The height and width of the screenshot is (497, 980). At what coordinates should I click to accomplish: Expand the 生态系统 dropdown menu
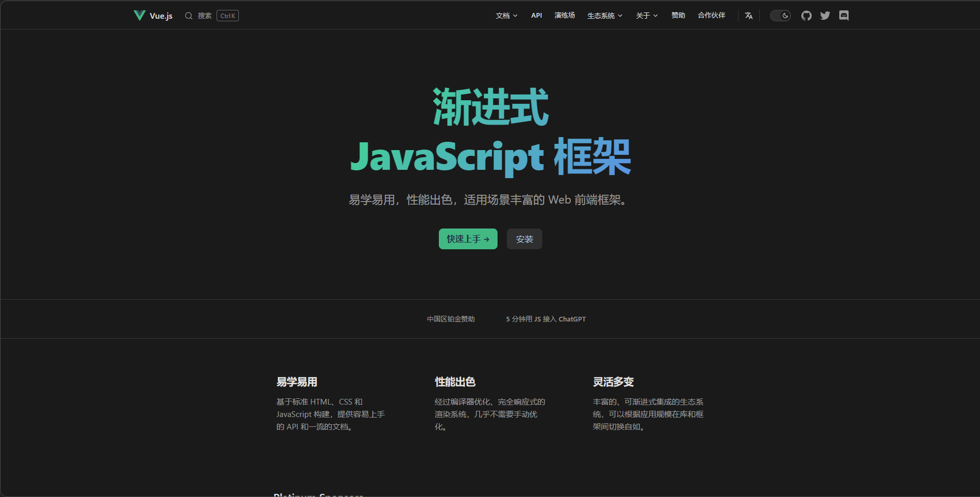point(605,16)
